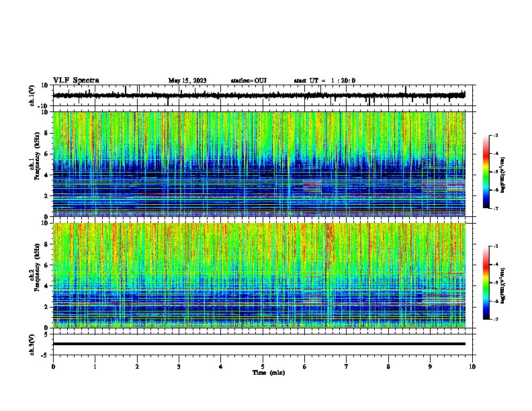Viewport: 532px width, 411px height.
Task: Click the time axis tick label "1"
Action: tap(95, 367)
